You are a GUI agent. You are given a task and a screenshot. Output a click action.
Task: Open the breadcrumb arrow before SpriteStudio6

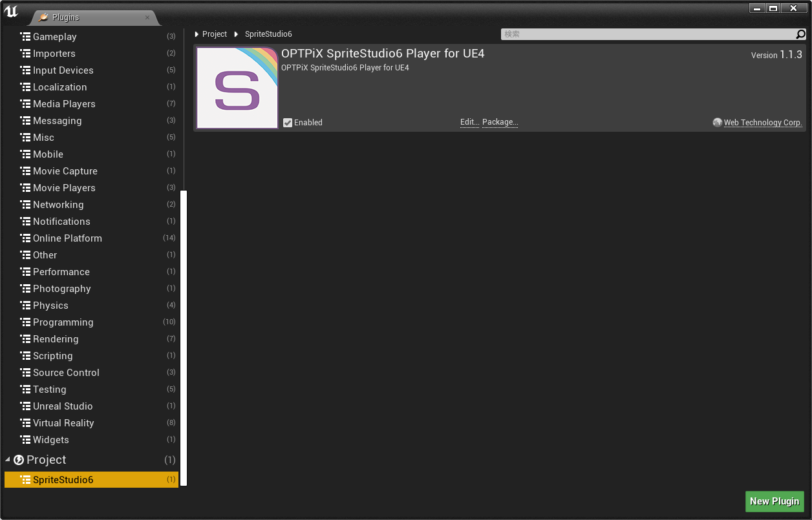click(237, 34)
